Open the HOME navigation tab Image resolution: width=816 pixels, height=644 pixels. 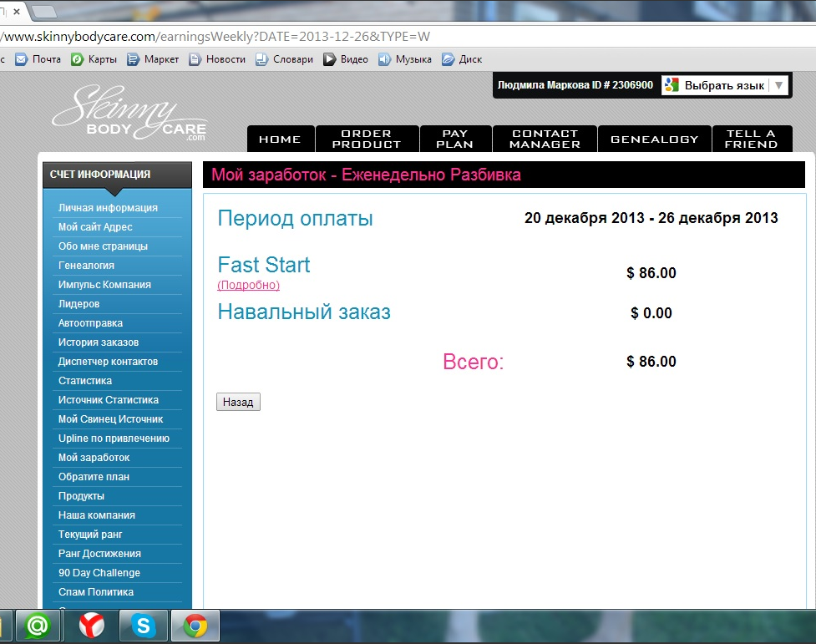click(280, 139)
